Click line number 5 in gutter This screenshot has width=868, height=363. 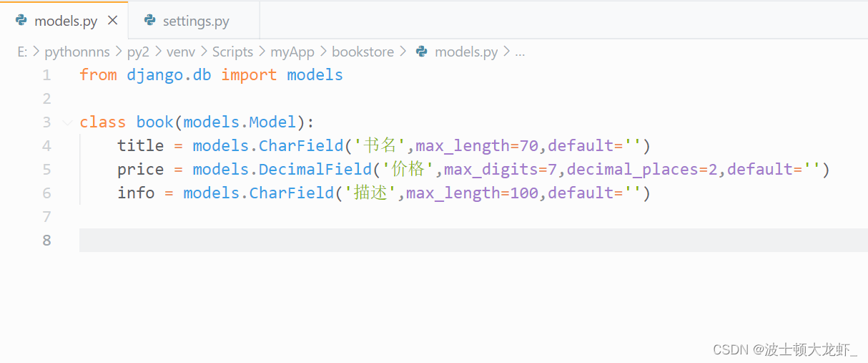46,170
